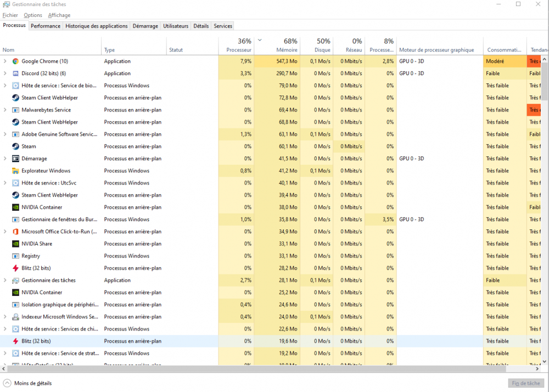
Task: Open the Options menu
Action: point(33,15)
